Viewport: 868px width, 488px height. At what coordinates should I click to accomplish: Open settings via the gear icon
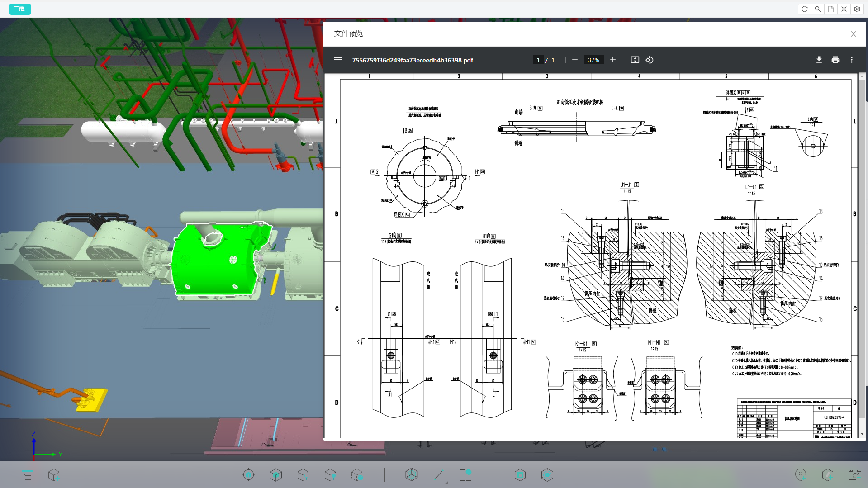point(857,9)
